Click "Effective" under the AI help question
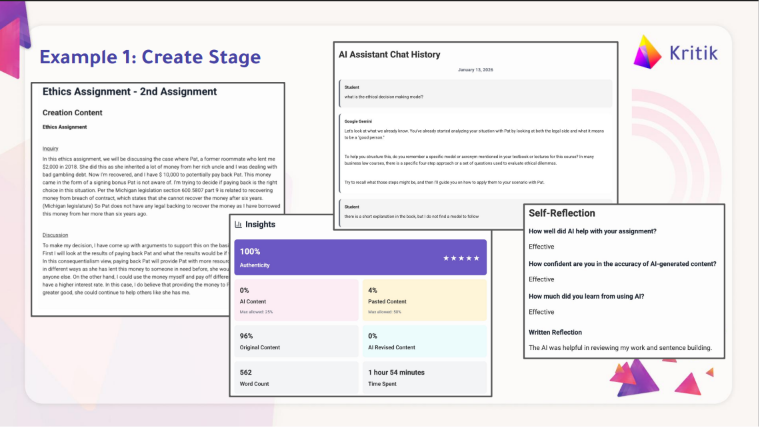This screenshot has height=427, width=759. click(x=541, y=247)
